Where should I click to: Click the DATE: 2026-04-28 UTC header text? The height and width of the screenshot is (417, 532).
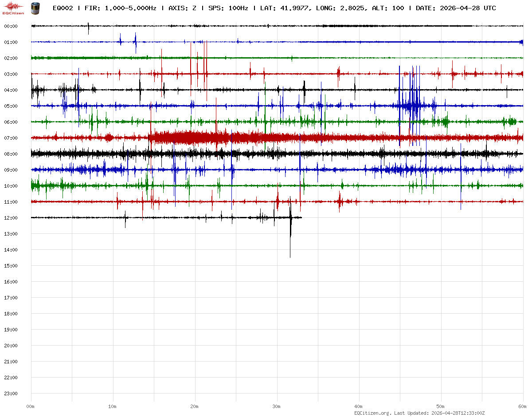coord(456,8)
